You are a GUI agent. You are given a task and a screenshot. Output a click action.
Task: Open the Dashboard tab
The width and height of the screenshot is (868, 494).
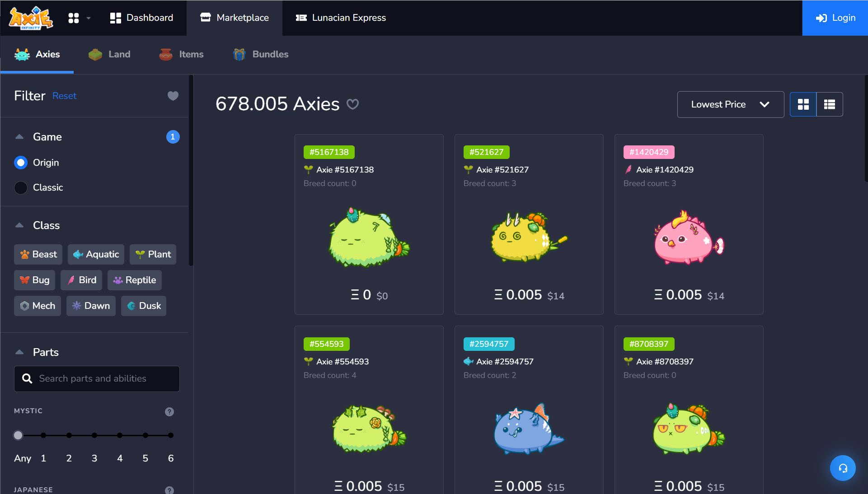(141, 18)
